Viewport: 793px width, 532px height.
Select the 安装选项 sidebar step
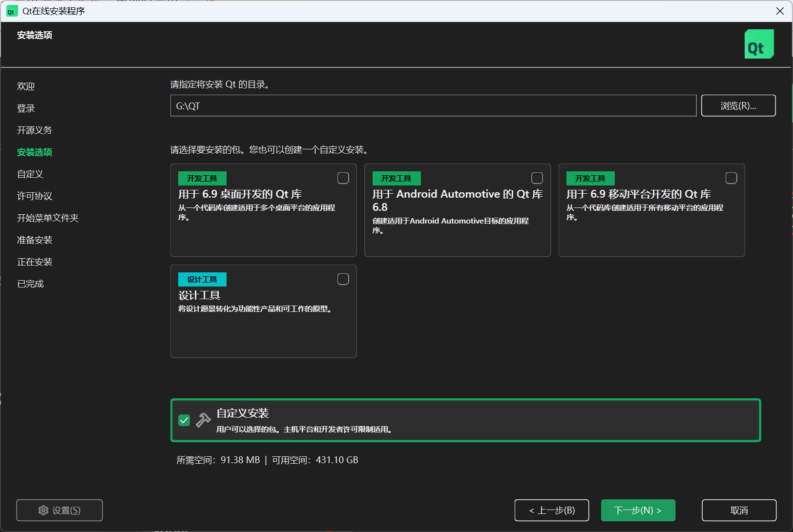point(35,152)
